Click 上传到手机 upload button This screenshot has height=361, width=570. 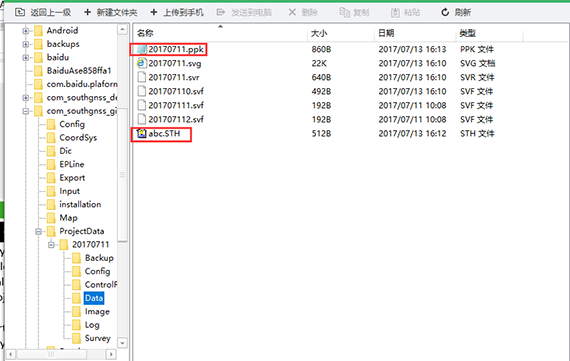point(177,12)
